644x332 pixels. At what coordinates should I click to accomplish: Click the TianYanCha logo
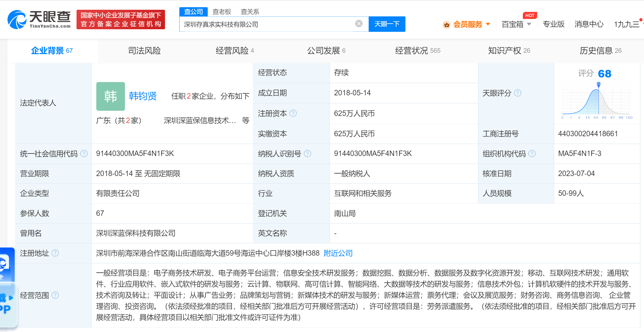pos(39,19)
